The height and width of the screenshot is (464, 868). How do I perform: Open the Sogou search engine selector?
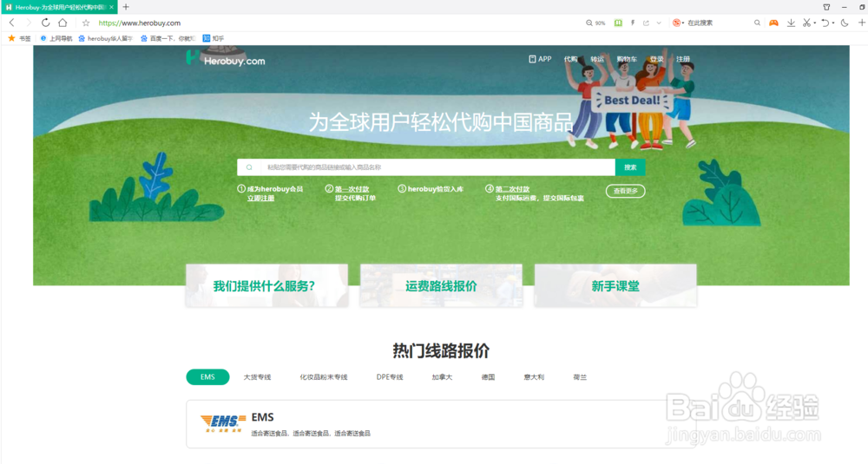pyautogui.click(x=678, y=23)
